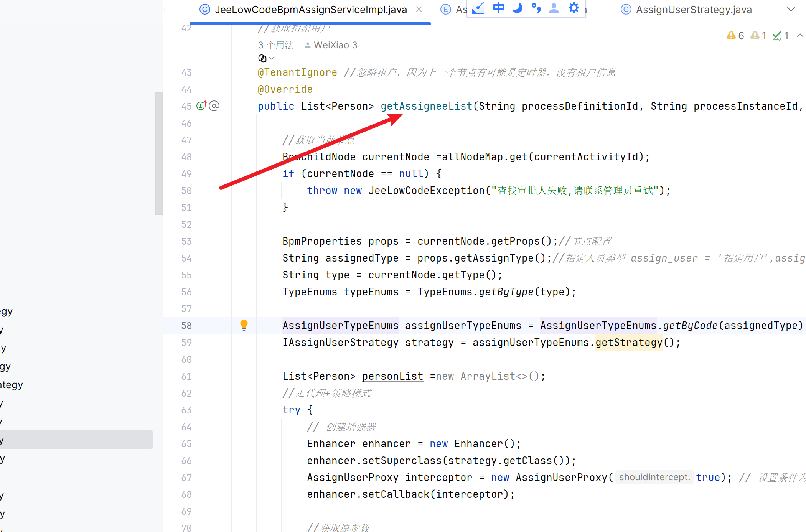
Task: Click the @Override annotation
Action: pos(285,89)
